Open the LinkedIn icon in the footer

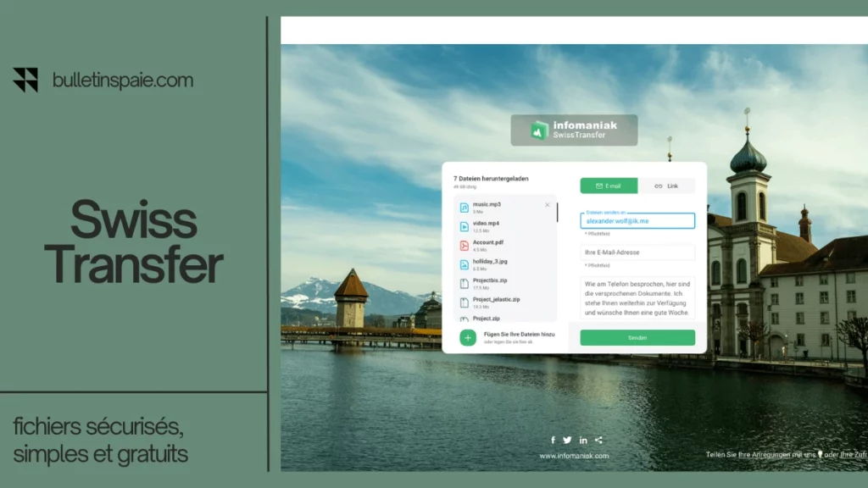pyautogui.click(x=583, y=440)
